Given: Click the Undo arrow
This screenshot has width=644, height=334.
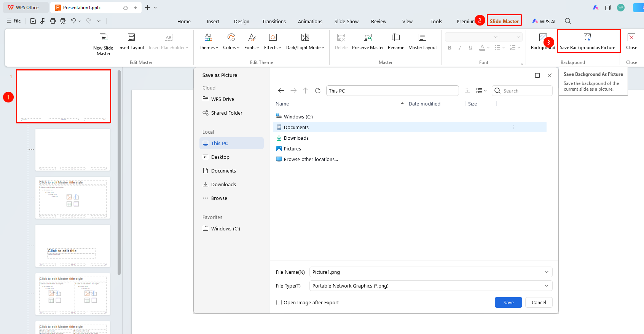Looking at the screenshot, I should pos(73,21).
